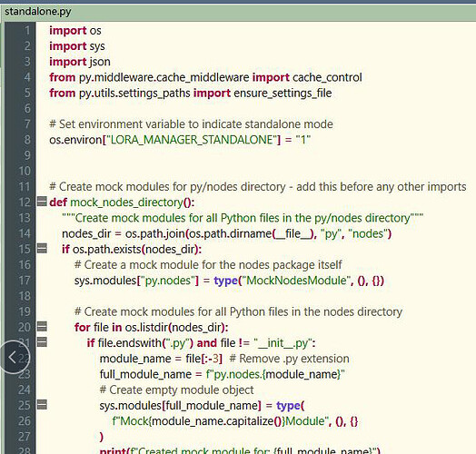Screen dimensions: 476x454
Task: Click 'os.path.exists(nodes_dir)' condition
Action: 135,249
